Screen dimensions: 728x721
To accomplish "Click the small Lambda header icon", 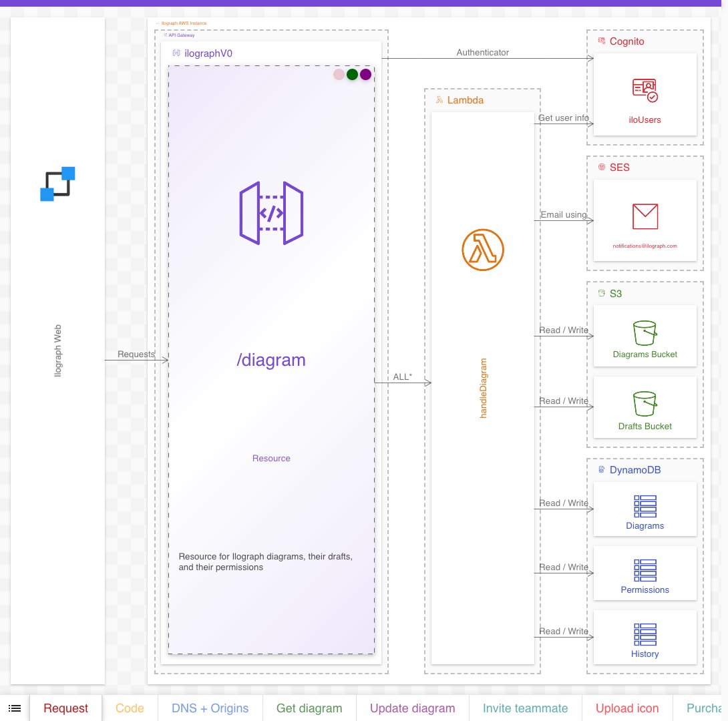I will click(x=439, y=99).
